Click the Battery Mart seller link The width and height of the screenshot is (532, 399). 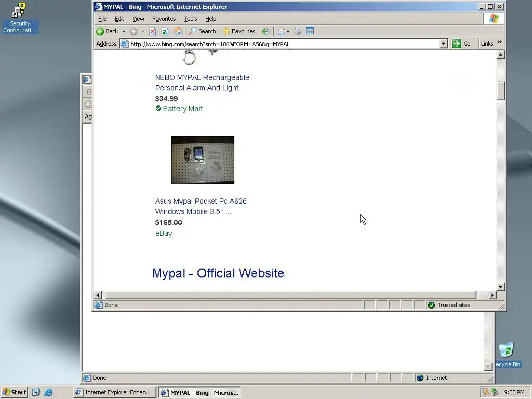coord(183,109)
